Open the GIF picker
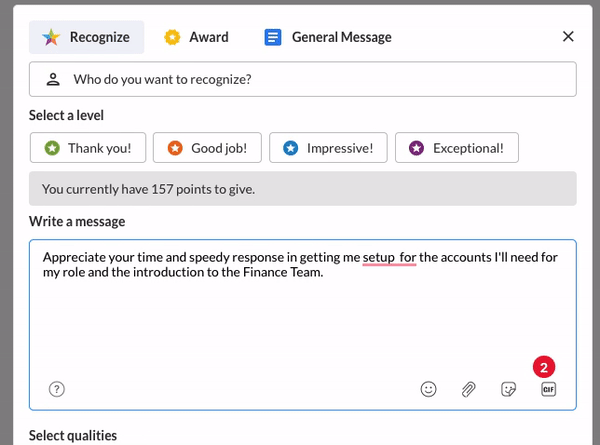This screenshot has height=445, width=600. pos(548,389)
